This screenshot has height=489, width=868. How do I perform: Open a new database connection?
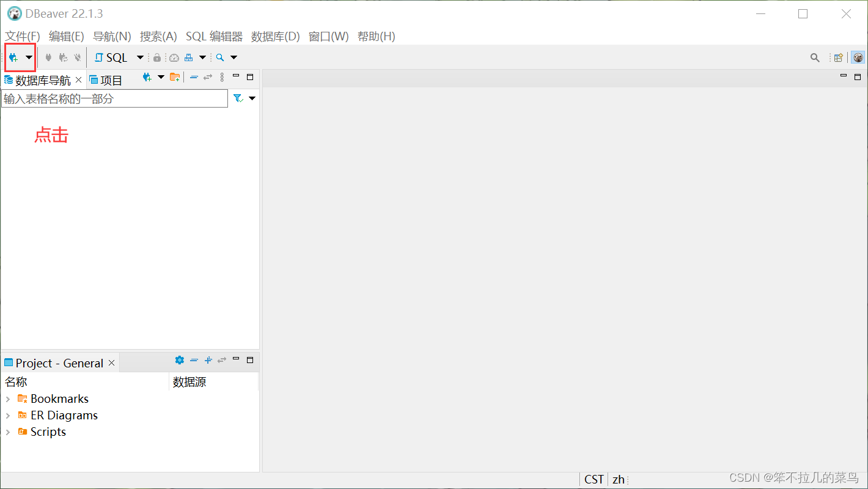pyautogui.click(x=12, y=57)
